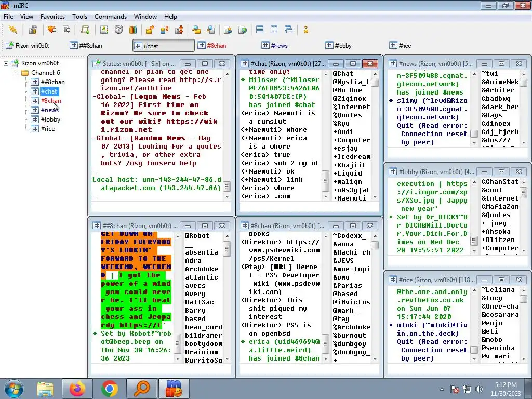Viewport: 532px width, 399px height.
Task: Select the #chat switchbar button
Action: pyautogui.click(x=164, y=46)
